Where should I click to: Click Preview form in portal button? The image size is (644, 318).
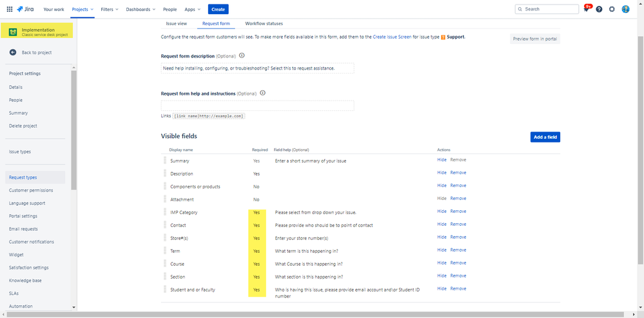pos(535,39)
